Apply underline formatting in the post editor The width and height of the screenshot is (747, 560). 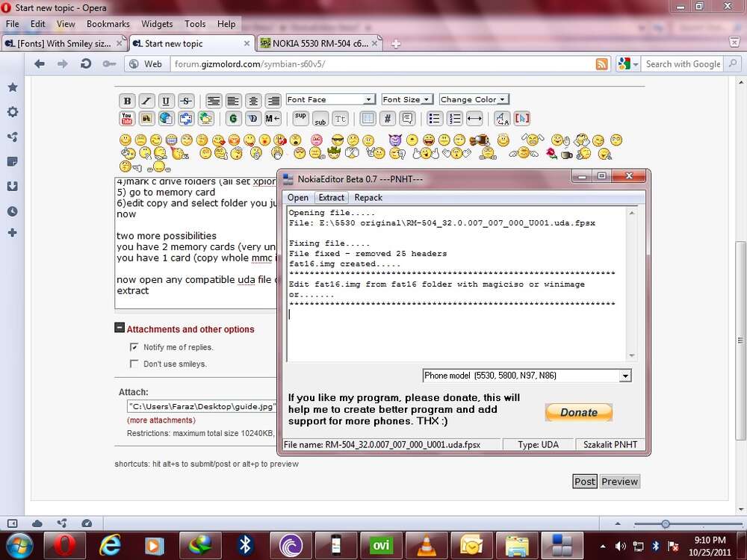(166, 101)
